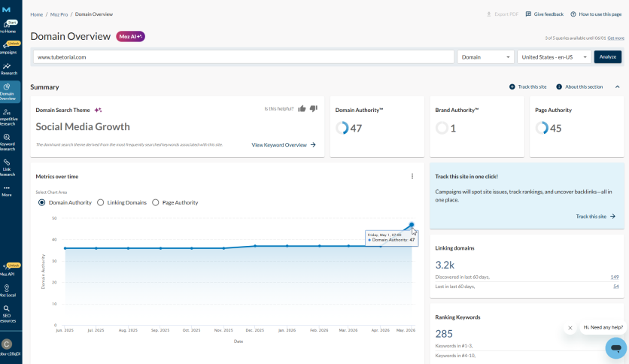
Task: Open Metrics over time kebab menu
Action: (x=412, y=177)
